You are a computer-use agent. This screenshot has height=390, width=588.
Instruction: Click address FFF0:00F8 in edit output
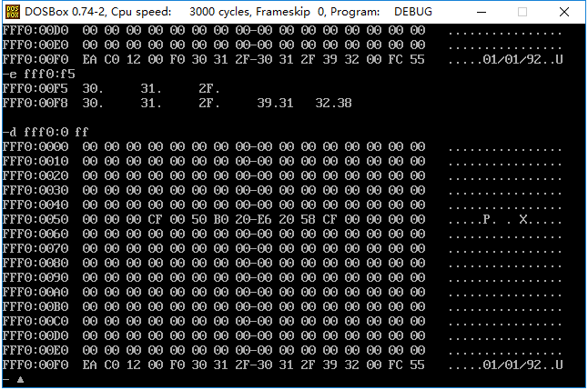(x=35, y=104)
